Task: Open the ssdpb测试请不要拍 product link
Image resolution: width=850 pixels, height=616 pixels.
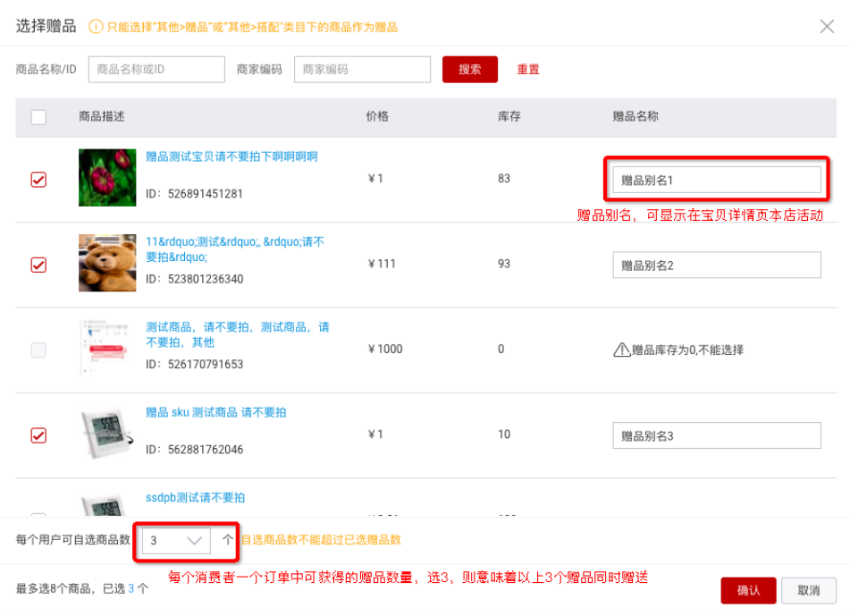Action: click(x=195, y=498)
